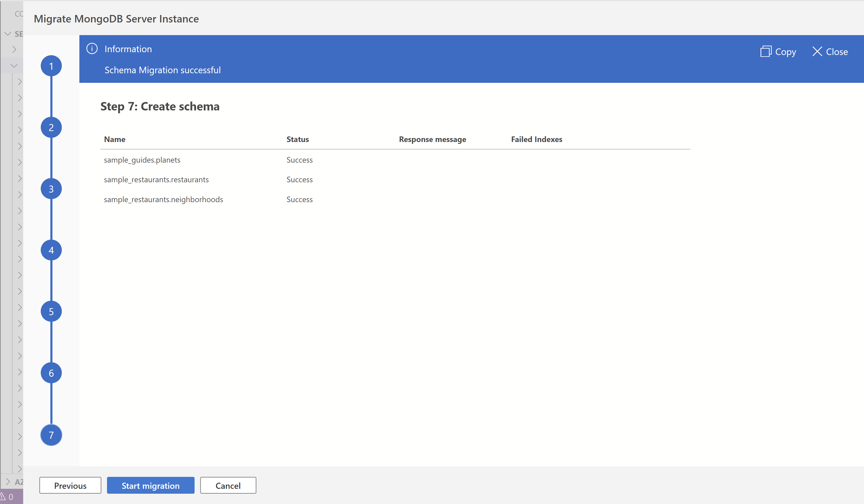Viewport: 864px width, 504px height.
Task: Click the X icon next to Close
Action: click(817, 51)
